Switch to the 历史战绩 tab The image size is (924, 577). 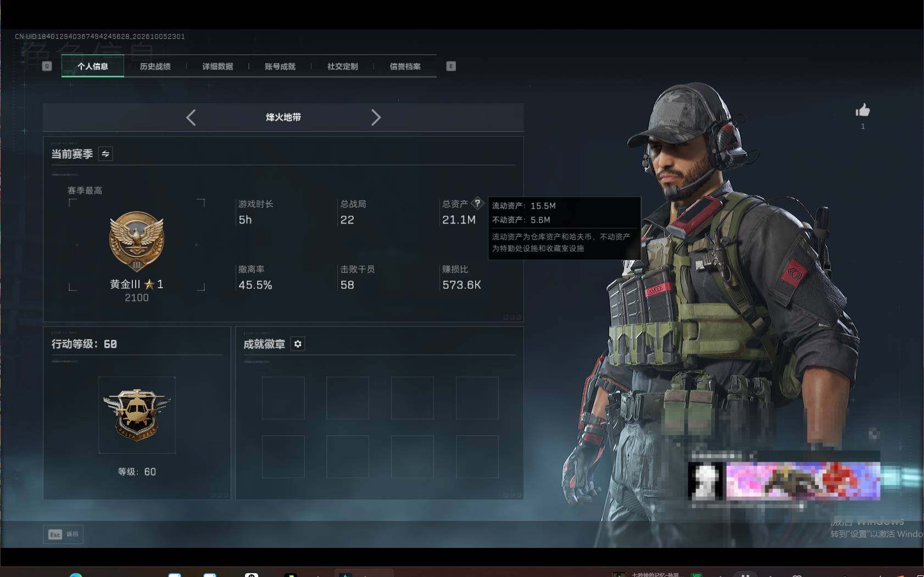coord(155,66)
